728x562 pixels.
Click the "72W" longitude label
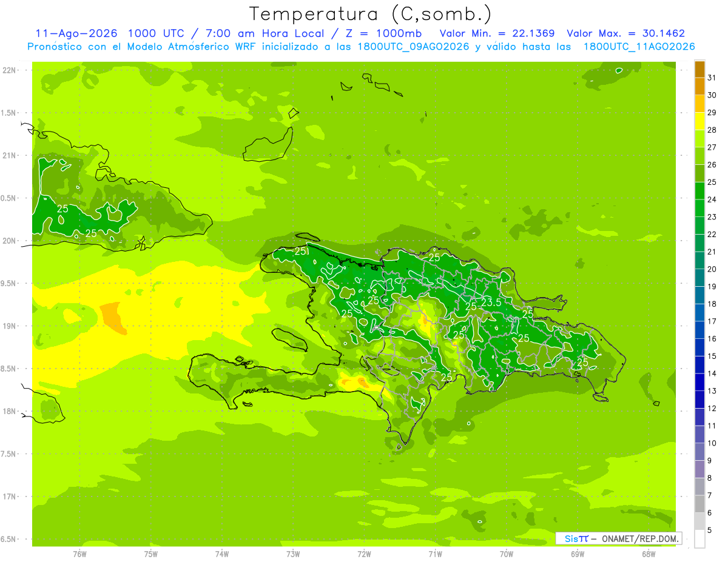pos(364,554)
